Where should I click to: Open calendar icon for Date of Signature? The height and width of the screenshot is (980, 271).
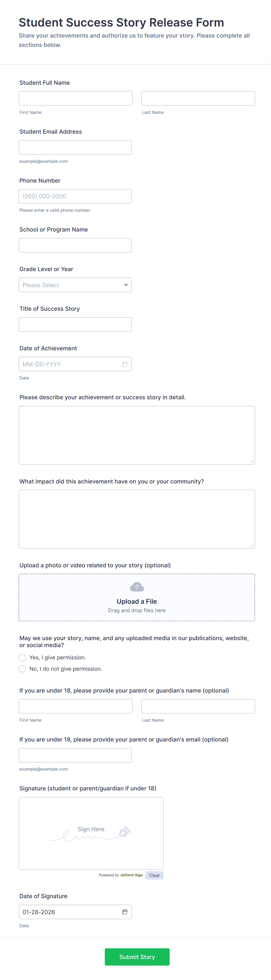point(125,912)
